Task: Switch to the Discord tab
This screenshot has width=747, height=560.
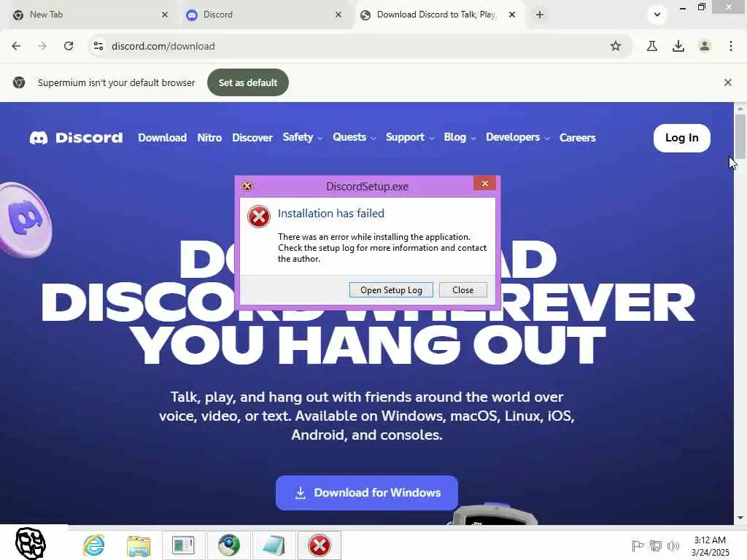Action: pyautogui.click(x=264, y=15)
